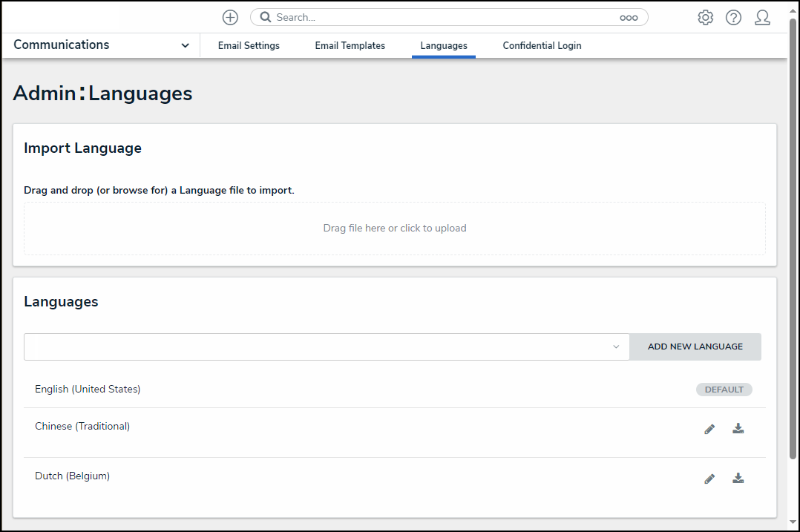Click the plus create-new icon
The width and height of the screenshot is (800, 532).
pos(231,18)
